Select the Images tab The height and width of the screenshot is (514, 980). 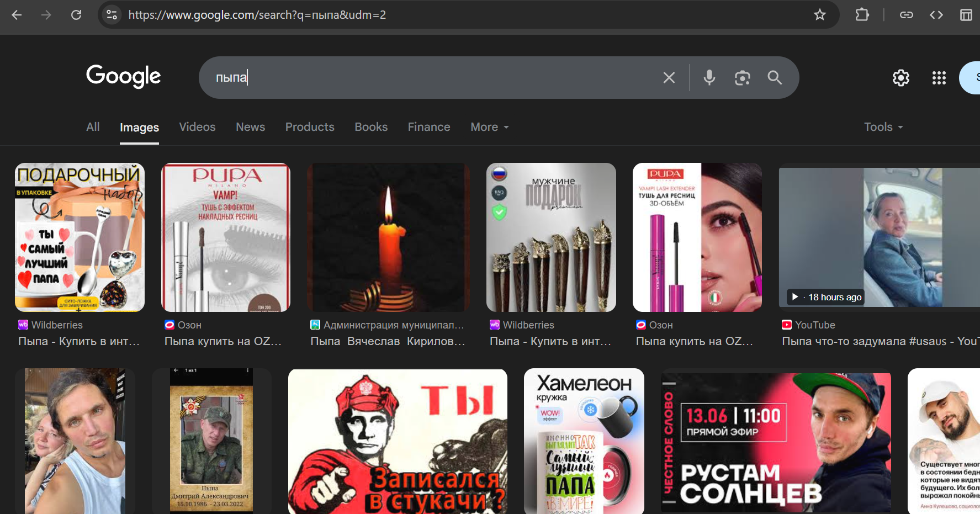pos(139,128)
